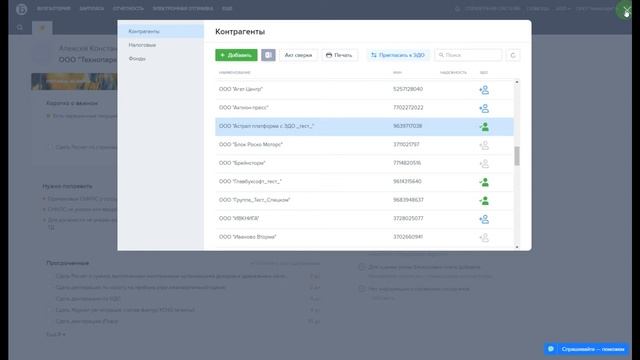640x360 pixels.
Task: Sort by the ИНН column header
Action: [397, 73]
